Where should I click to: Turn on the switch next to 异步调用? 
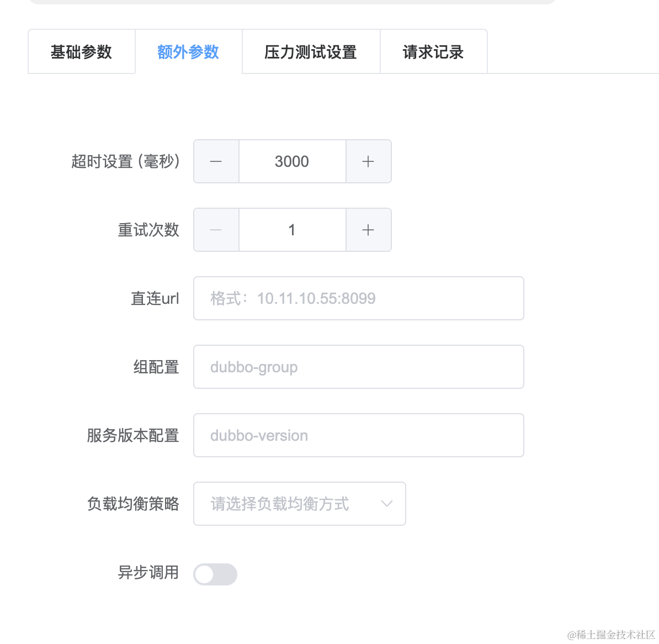coord(215,574)
